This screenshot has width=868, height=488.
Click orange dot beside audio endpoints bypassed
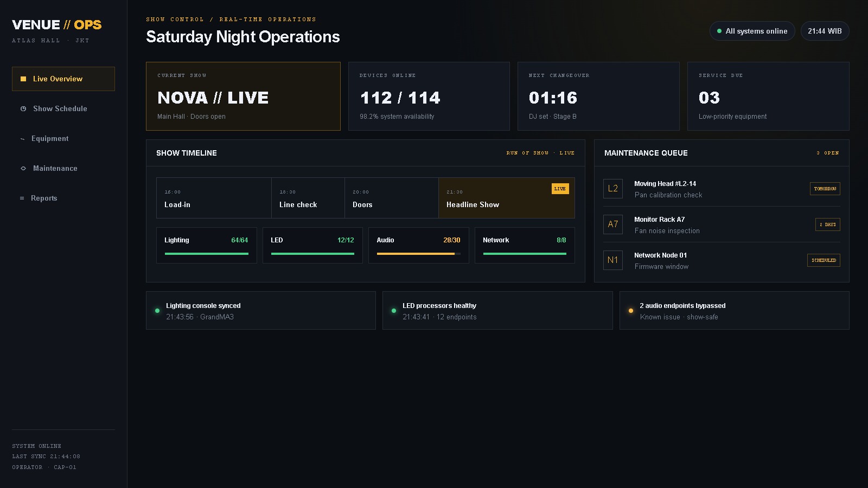coord(631,311)
